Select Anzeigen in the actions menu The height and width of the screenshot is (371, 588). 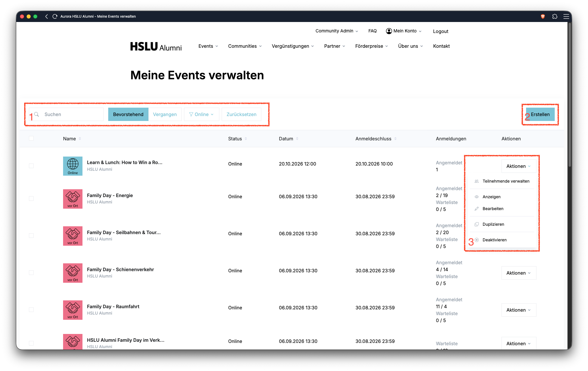click(x=502, y=197)
